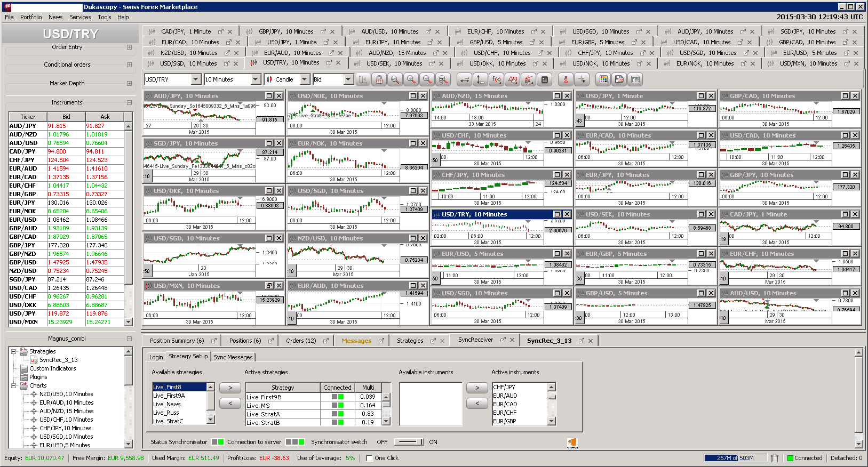Click the Available instruments list box
Viewport: 868px width, 467px height.
431,404
